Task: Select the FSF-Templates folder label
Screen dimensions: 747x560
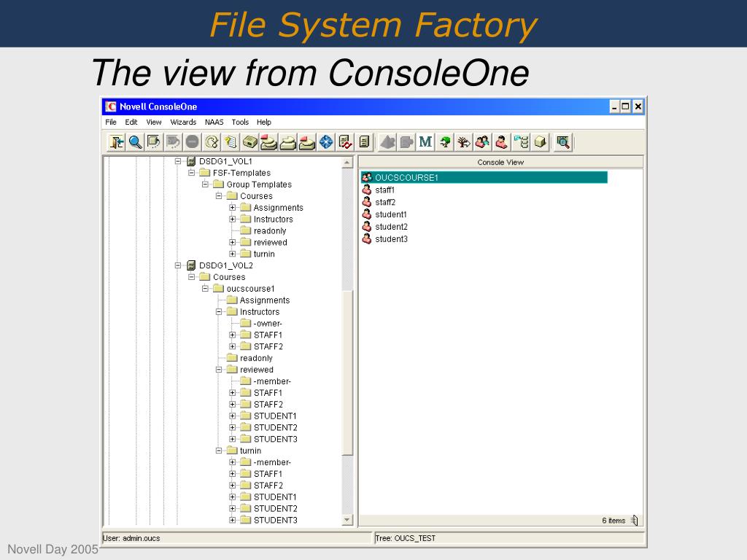Action: click(x=241, y=173)
